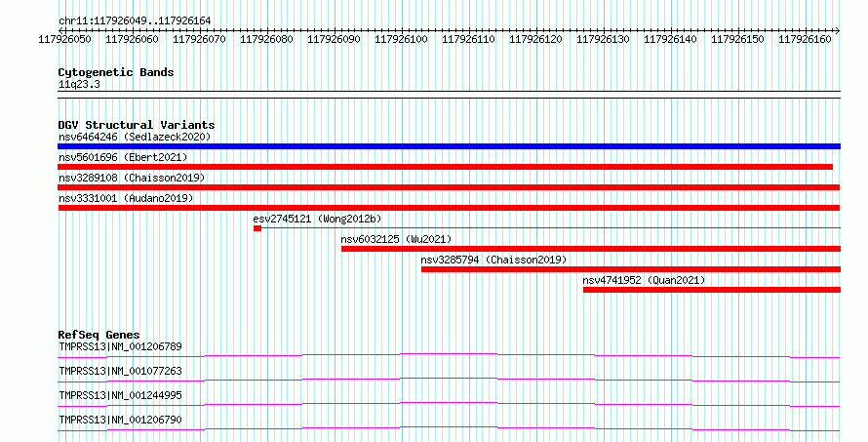
Task: Click ruler position 117926090
Action: point(334,39)
